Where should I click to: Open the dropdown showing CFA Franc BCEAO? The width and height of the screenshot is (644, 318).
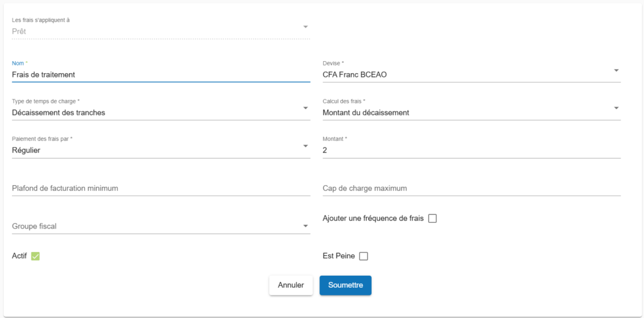(465, 75)
